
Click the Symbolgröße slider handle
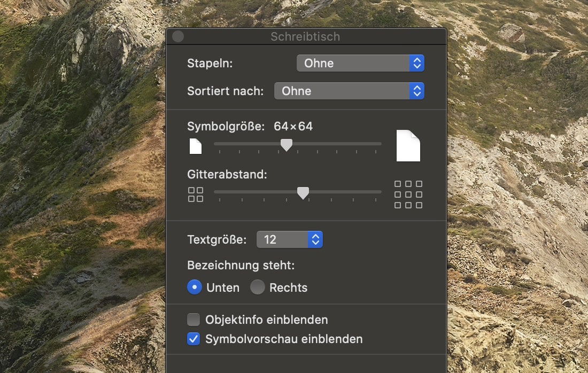(x=287, y=145)
